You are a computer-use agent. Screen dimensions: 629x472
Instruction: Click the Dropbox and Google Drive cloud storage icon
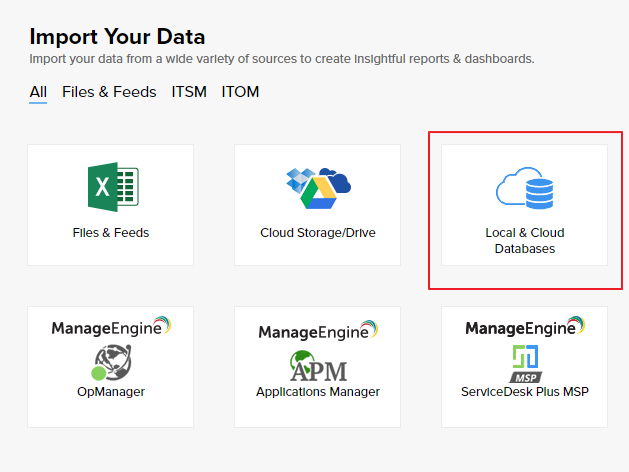point(319,188)
